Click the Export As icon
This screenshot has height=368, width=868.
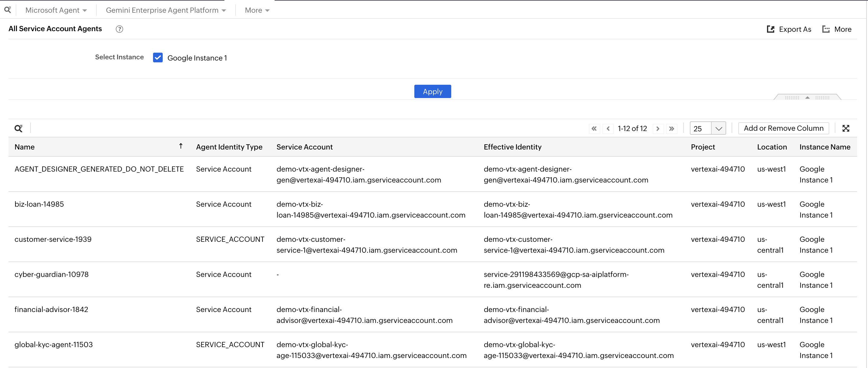(x=770, y=29)
